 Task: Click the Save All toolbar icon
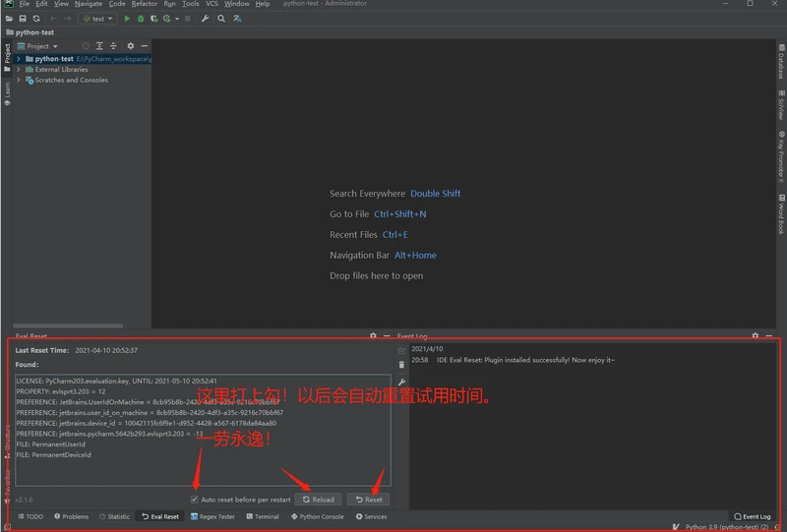pos(23,19)
